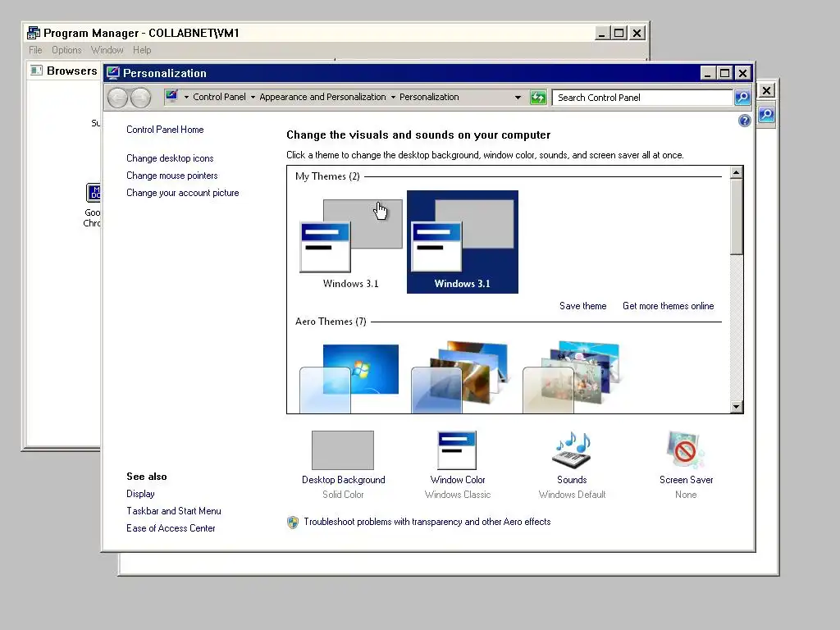Open Ease of Access Center link
The height and width of the screenshot is (630, 840).
[171, 528]
